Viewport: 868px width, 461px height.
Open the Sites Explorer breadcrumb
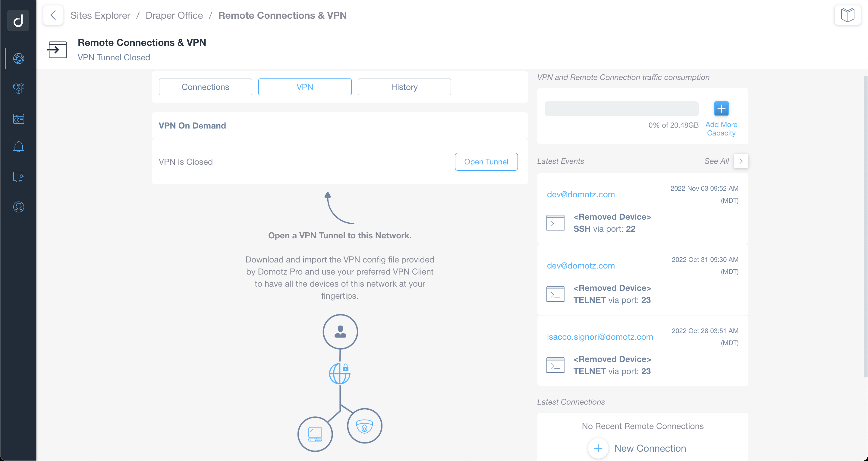pos(100,15)
